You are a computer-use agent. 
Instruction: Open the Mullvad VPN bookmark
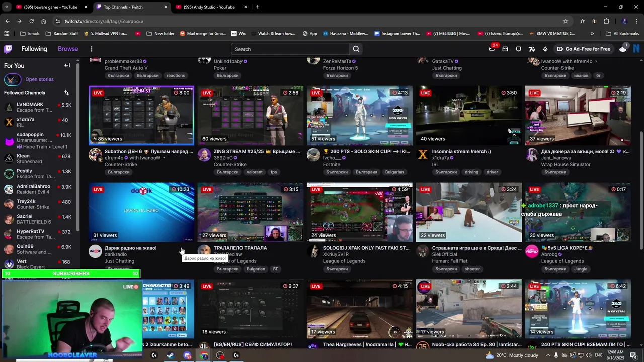[106, 34]
